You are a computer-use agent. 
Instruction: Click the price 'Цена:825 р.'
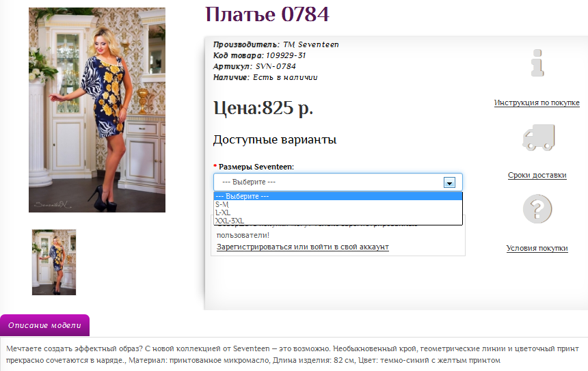pos(263,108)
